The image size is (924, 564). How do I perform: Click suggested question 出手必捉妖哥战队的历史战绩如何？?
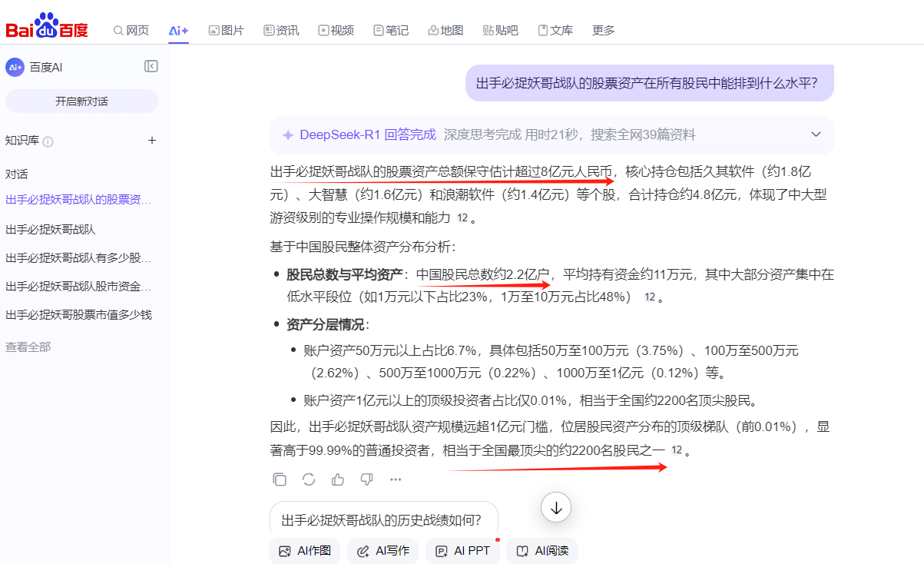pos(382,519)
